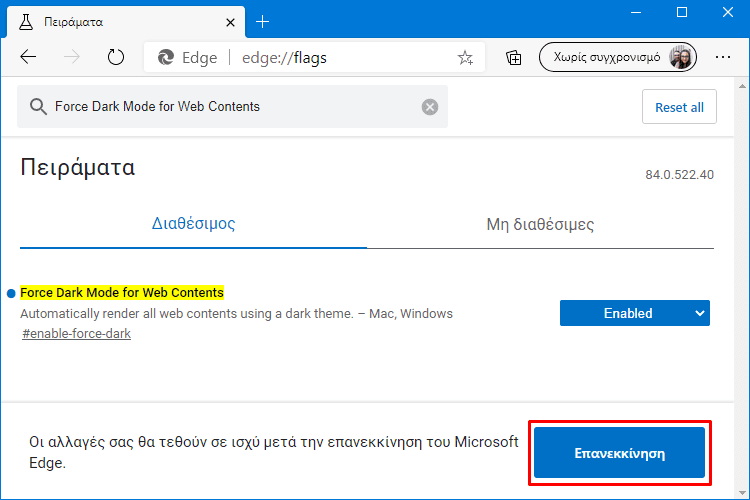Open the Collections icon in the toolbar
This screenshot has width=750, height=500.
click(x=514, y=57)
